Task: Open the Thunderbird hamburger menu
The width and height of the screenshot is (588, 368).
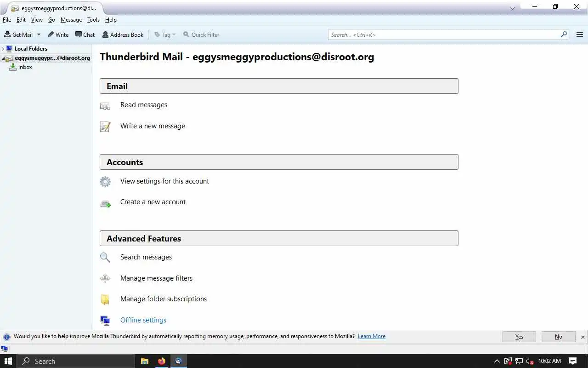Action: point(580,34)
